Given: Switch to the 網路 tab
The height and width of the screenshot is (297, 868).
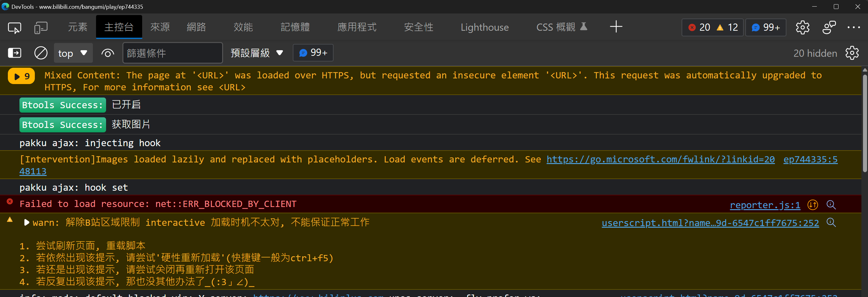Looking at the screenshot, I should pyautogui.click(x=196, y=27).
